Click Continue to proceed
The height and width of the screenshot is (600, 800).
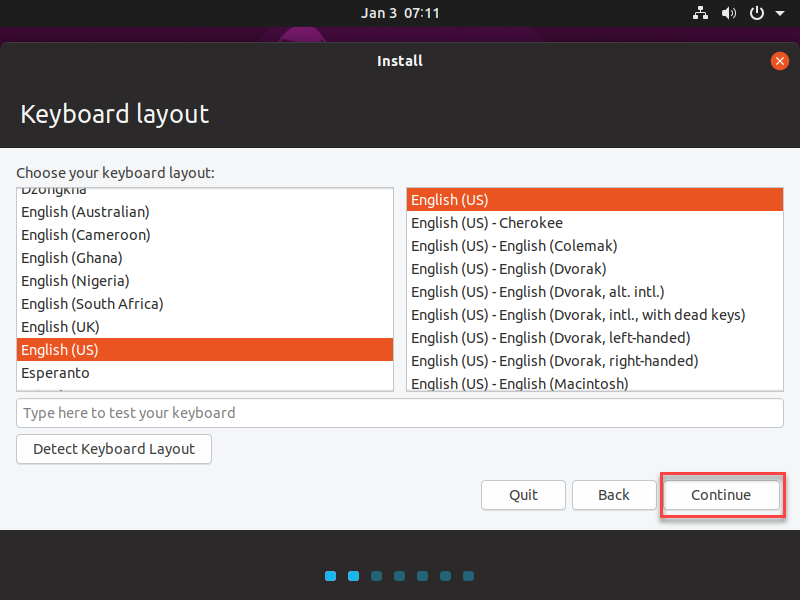pos(721,495)
